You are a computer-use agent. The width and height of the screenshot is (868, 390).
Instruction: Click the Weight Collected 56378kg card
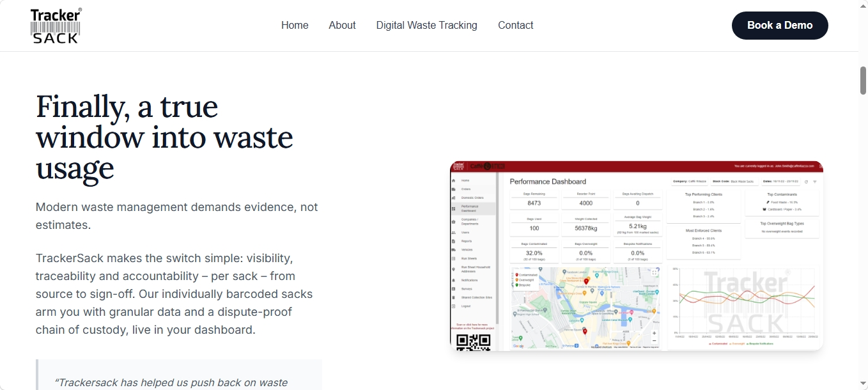pyautogui.click(x=586, y=224)
